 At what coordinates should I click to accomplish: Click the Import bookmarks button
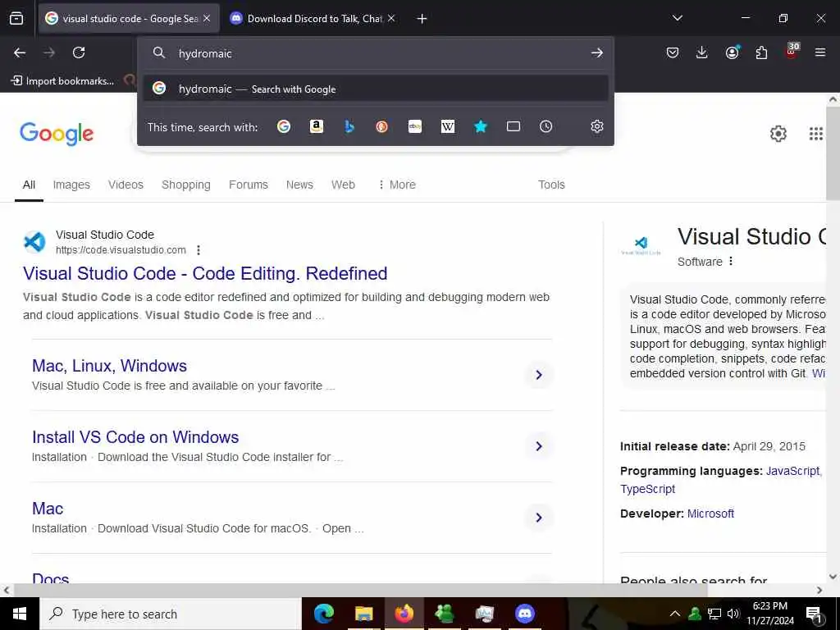62,81
